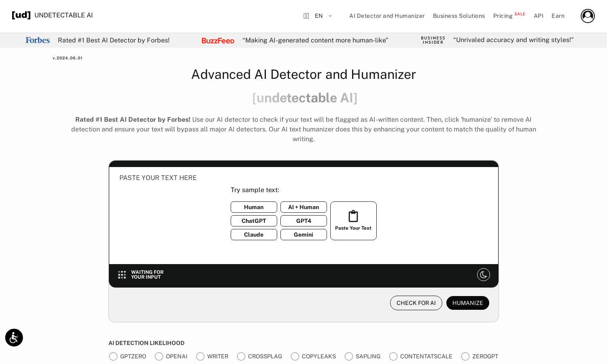The image size is (607, 364).
Task: Expand the EN language dropdown
Action: point(323,16)
